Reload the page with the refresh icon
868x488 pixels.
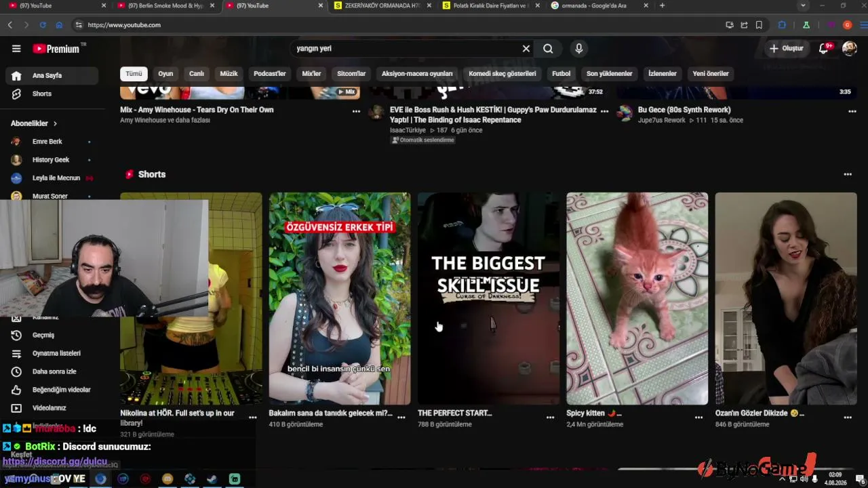(x=43, y=25)
